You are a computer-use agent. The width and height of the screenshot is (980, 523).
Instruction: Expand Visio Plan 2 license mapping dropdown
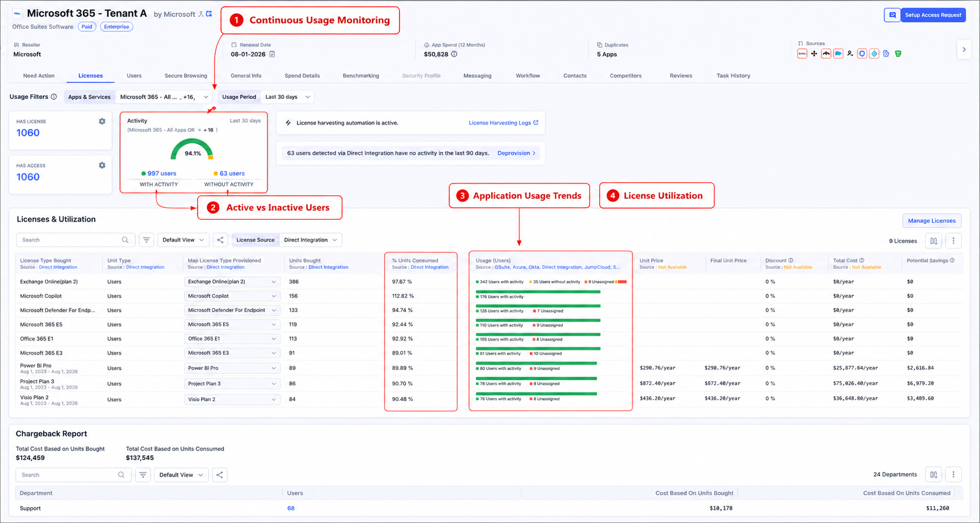[232, 399]
